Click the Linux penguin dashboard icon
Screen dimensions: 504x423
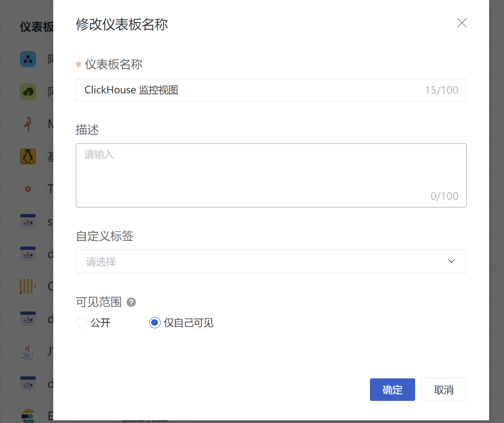pos(28,156)
